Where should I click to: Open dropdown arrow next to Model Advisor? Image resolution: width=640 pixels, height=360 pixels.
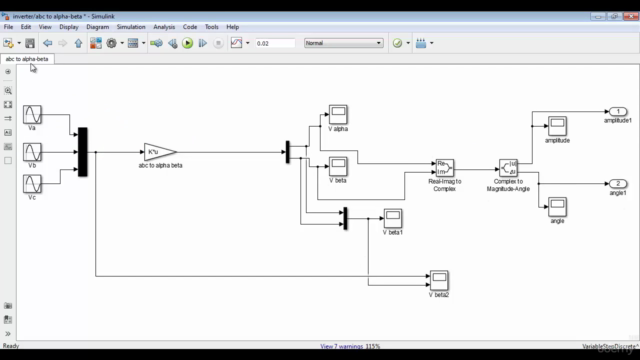[408, 43]
